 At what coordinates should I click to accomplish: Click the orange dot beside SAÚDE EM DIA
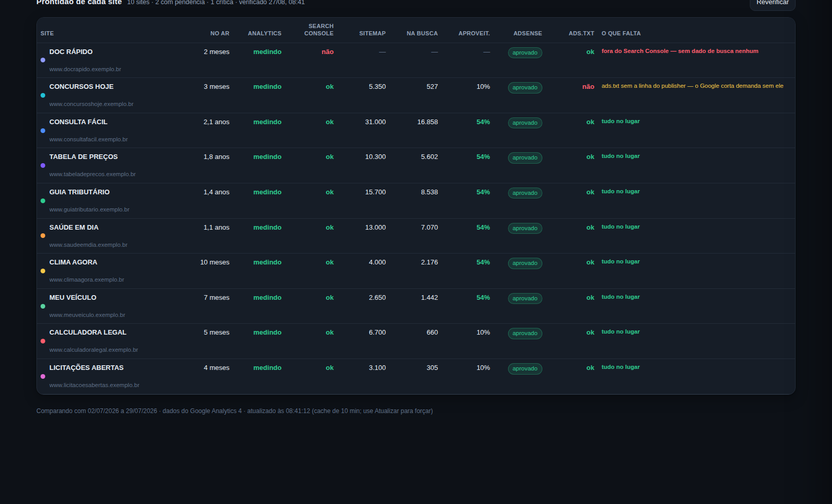click(43, 236)
